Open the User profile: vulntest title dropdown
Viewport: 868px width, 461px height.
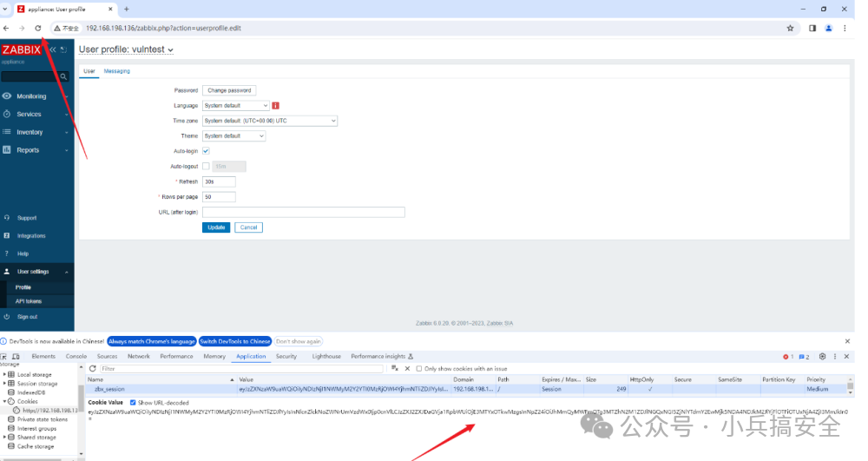126,49
